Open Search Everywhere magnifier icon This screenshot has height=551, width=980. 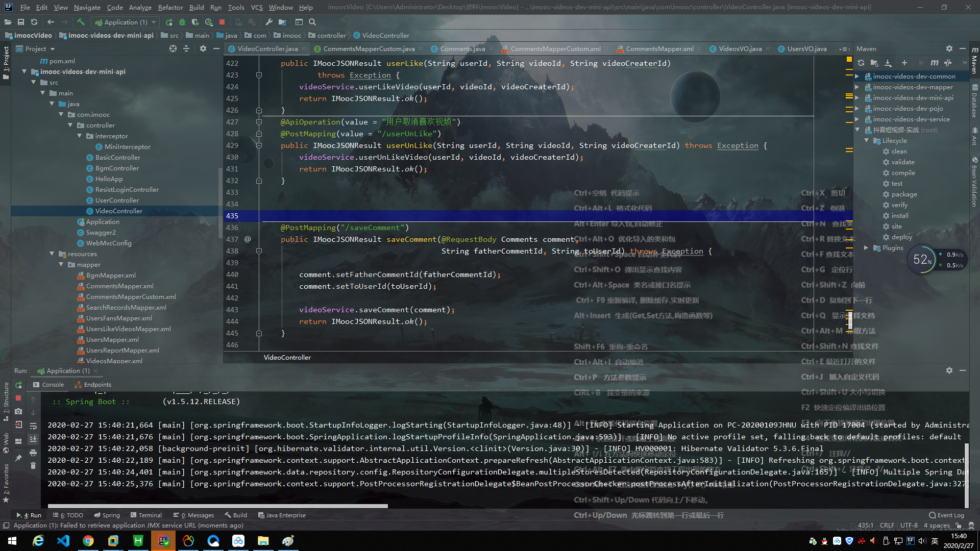click(x=312, y=22)
